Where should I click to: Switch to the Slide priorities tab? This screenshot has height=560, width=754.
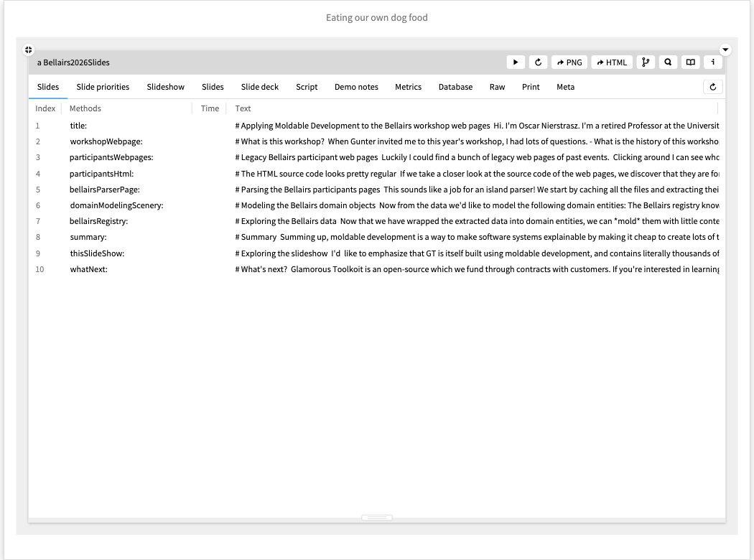pos(103,87)
